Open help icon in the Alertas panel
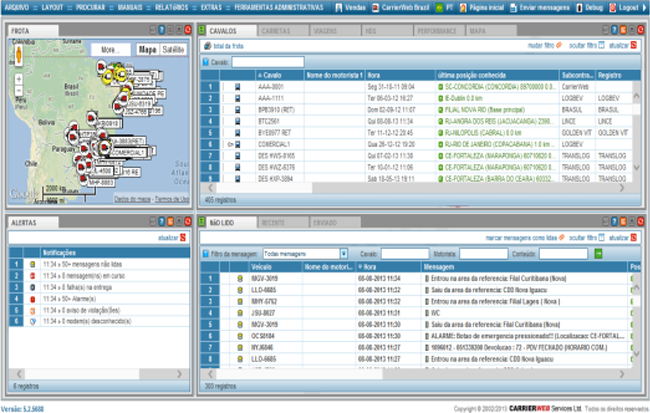Screen dimensions: 650x413 click(162, 221)
